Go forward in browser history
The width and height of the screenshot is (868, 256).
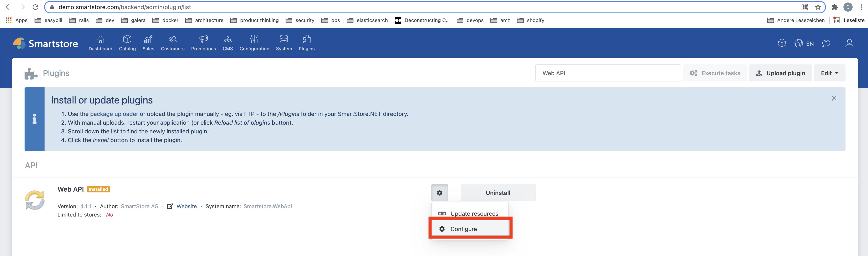(x=22, y=7)
